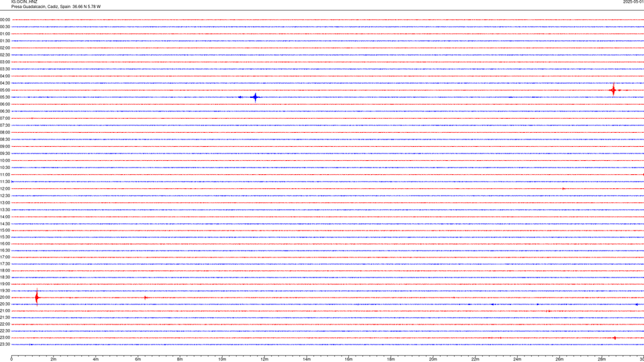Screen dimensions: 644x362
Task: Select the 05:30 trace time label
Action: click(5, 97)
